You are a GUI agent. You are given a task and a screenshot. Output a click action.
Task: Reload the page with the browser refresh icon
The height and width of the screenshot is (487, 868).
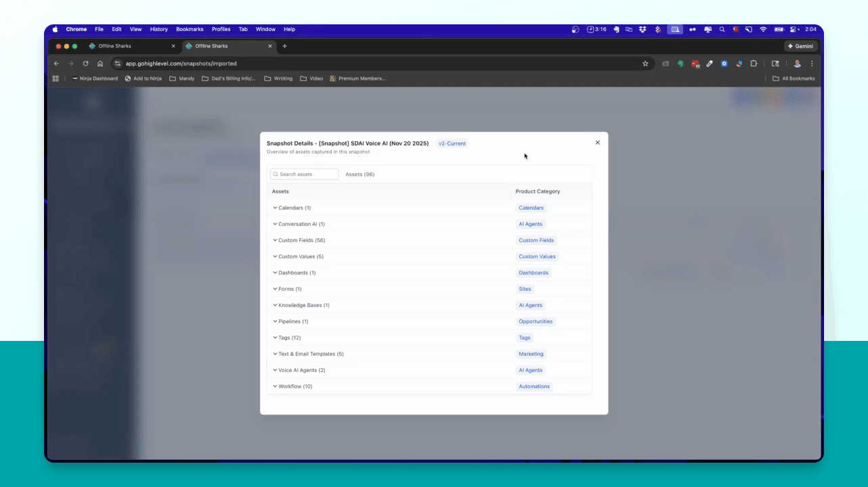[85, 64]
